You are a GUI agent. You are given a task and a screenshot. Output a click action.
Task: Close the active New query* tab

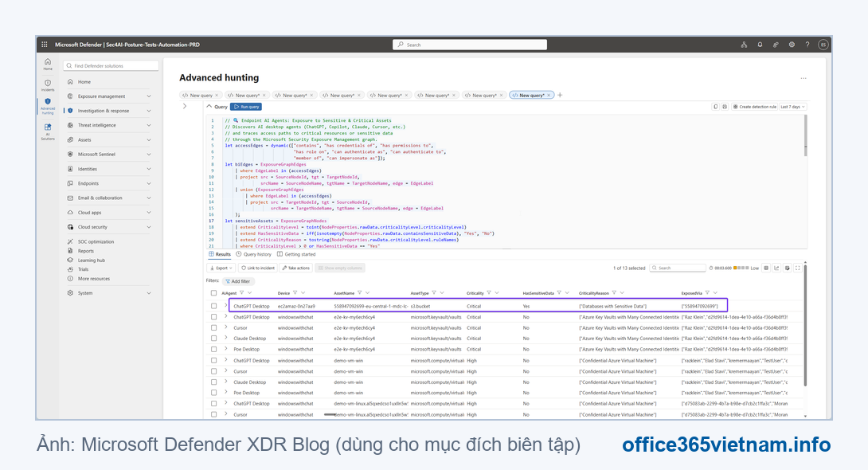549,96
